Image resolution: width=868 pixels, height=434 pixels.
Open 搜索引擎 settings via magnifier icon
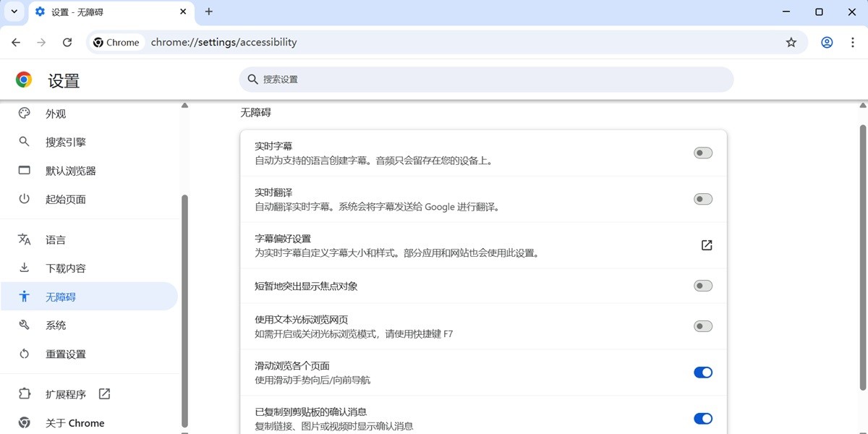point(24,142)
